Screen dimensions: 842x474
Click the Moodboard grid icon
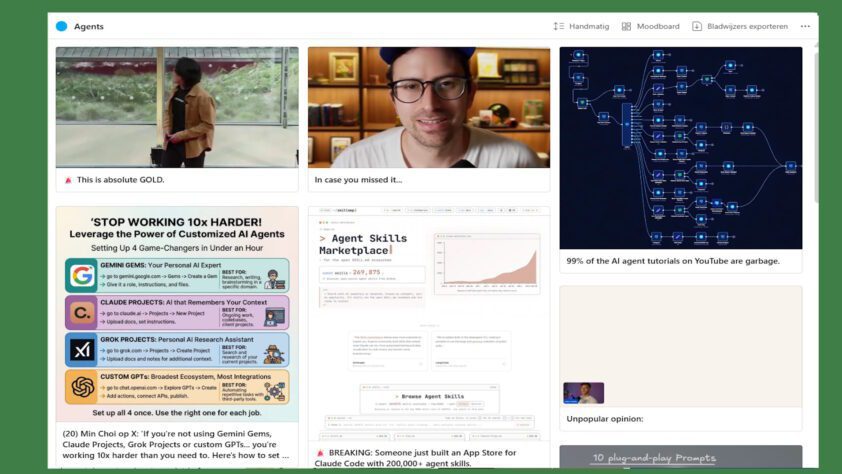626,26
